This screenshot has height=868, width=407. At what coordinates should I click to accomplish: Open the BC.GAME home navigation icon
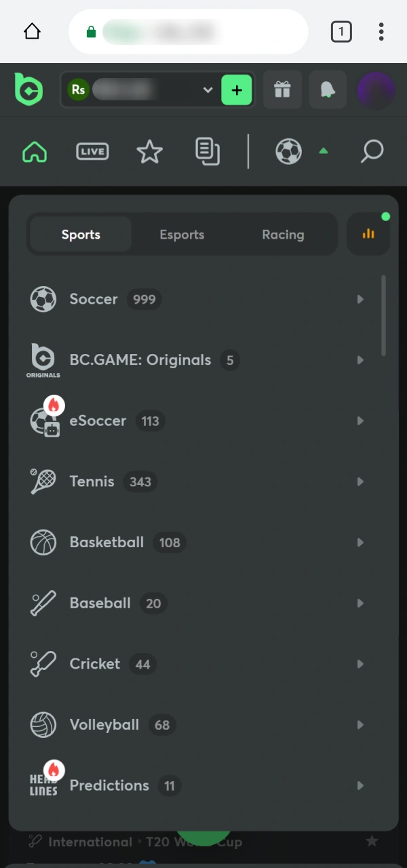(x=34, y=151)
